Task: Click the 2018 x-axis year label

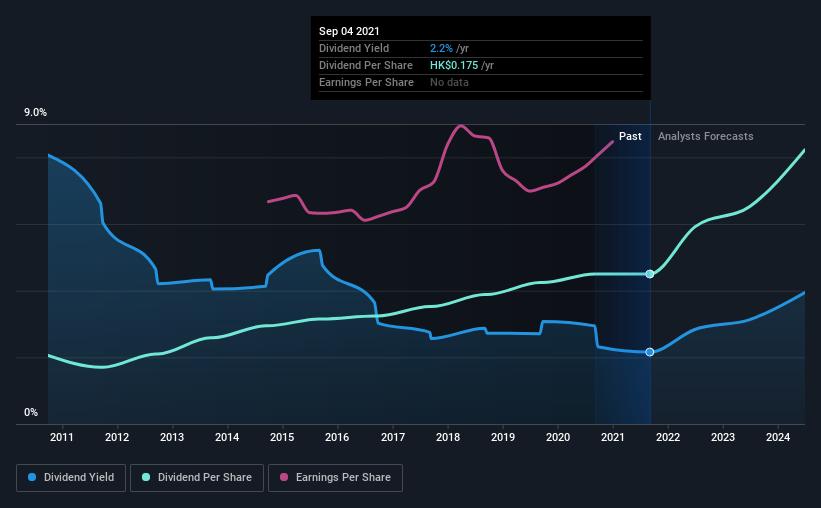Action: [x=448, y=437]
